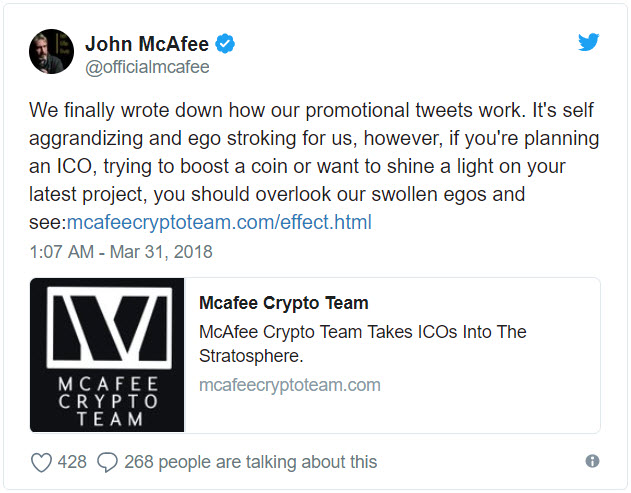This screenshot has height=493, width=631.
Task: Click the 'Takes ICOs Into The Stratosphere' description
Action: pos(362,343)
